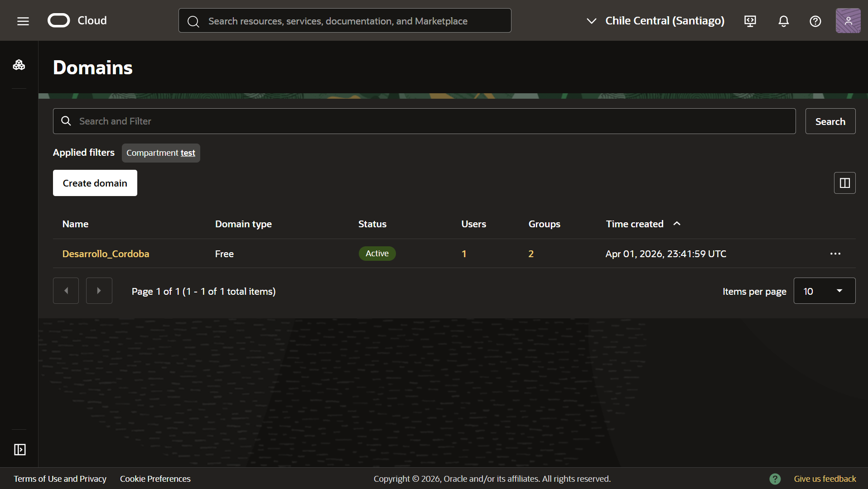The height and width of the screenshot is (489, 868).
Task: Click the feedback help icon in the footer
Action: 776,479
